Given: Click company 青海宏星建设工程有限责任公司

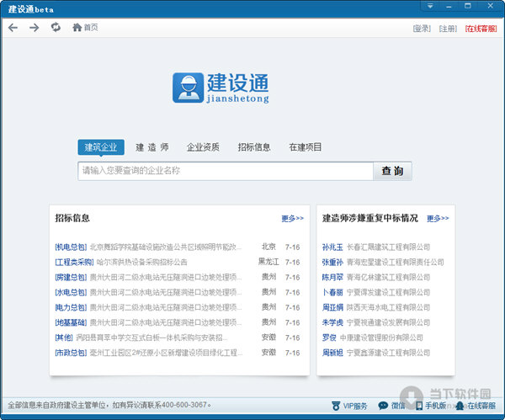Looking at the screenshot, I should tap(396, 262).
